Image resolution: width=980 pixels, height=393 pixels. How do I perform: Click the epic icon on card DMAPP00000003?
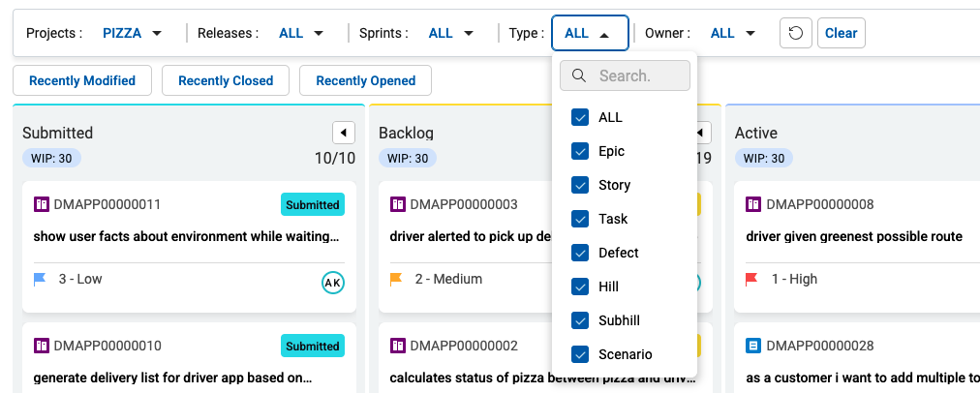click(397, 204)
